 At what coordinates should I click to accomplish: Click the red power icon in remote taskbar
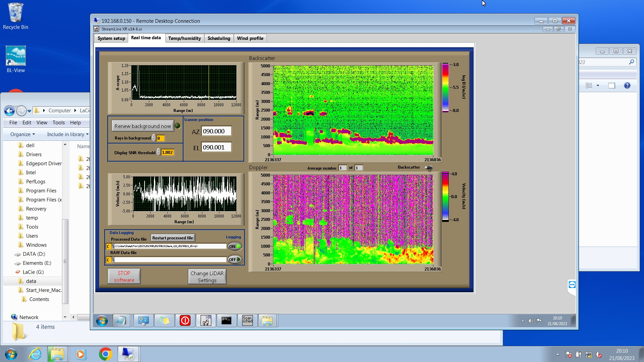[185, 321]
